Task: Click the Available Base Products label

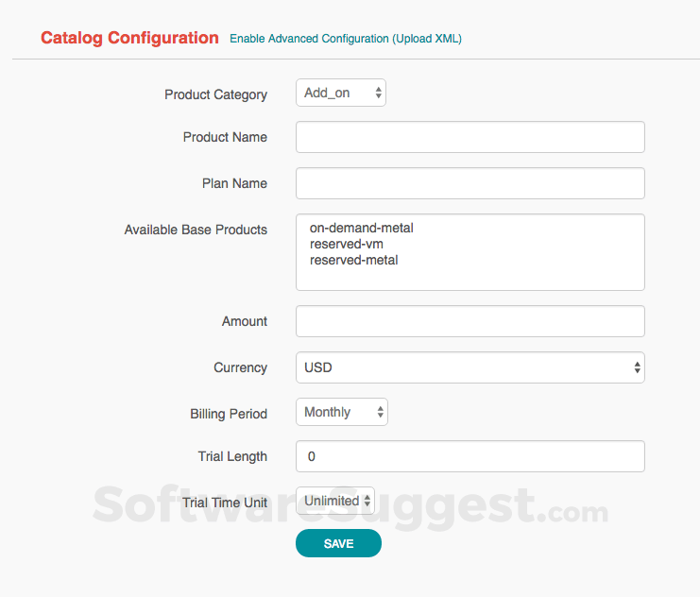Action: coord(196,230)
